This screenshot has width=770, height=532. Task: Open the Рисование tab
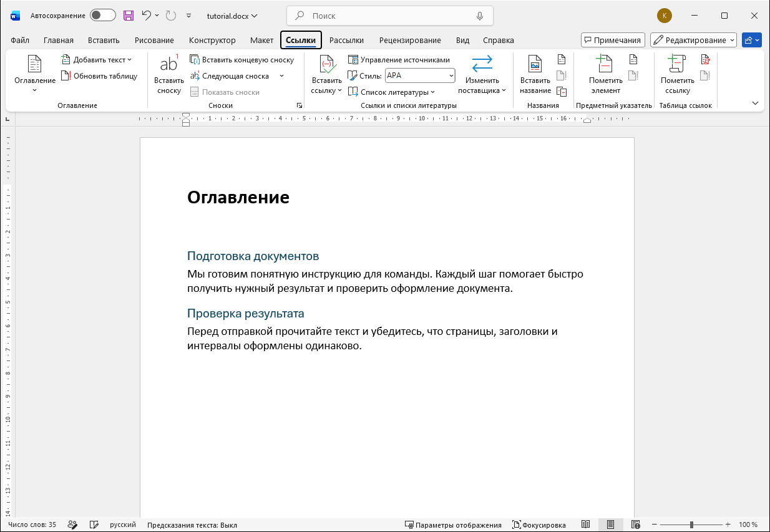(x=154, y=40)
